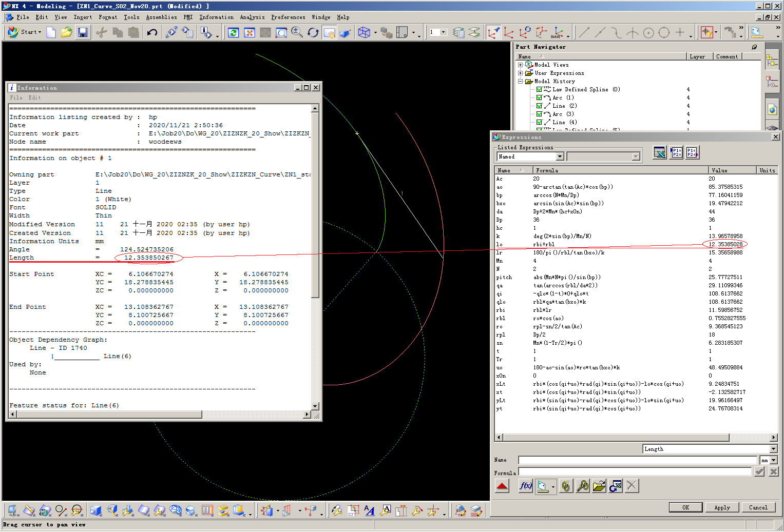The height and width of the screenshot is (532, 784).
Task: Click the Layer Settings icon
Action: click(458, 32)
